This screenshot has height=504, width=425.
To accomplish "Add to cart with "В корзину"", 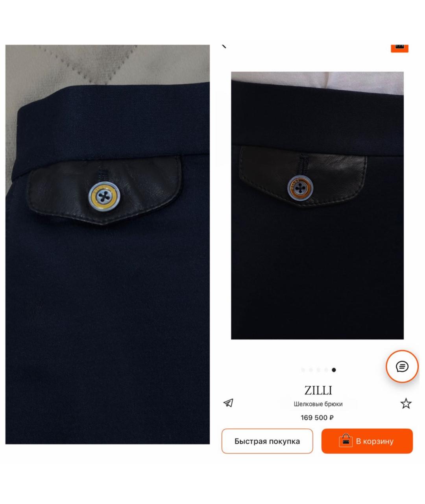I will coord(367,441).
